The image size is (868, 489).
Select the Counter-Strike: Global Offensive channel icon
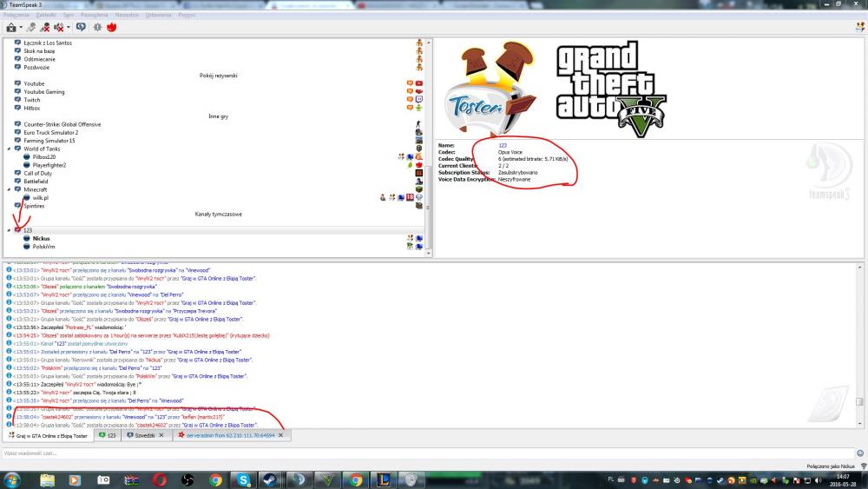[17, 124]
